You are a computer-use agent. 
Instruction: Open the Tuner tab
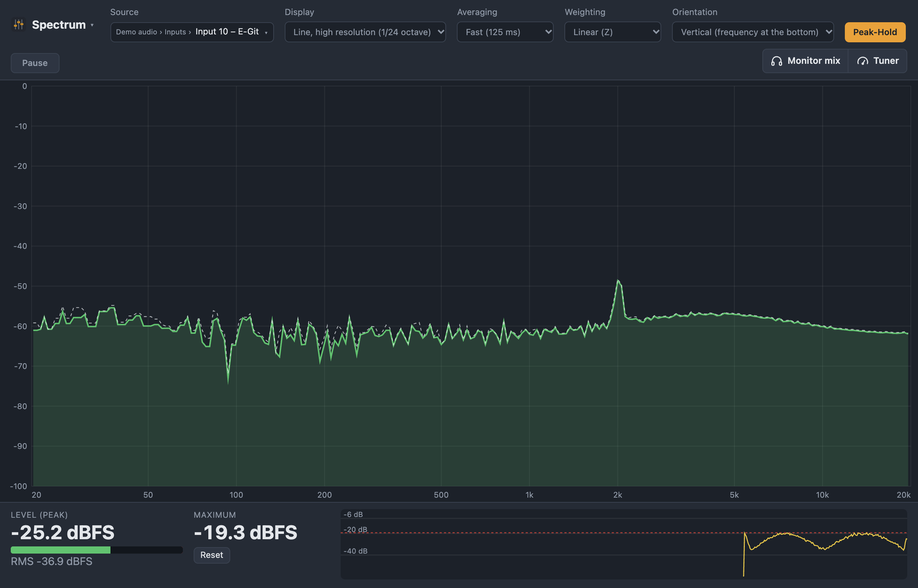[x=877, y=61]
